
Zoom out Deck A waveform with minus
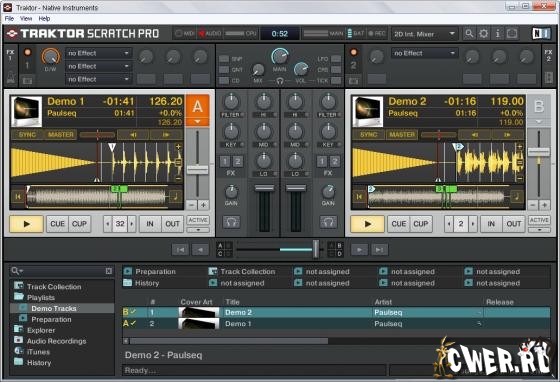(x=178, y=178)
